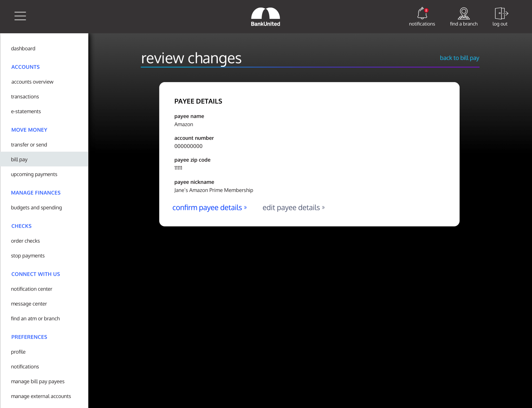Open budgets and spending
Screen dimensions: 532x408
[x=36, y=207]
